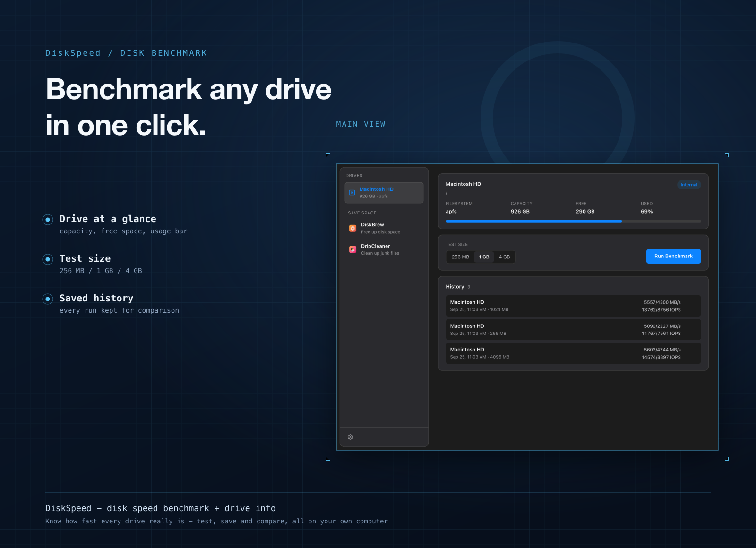This screenshot has height=548, width=756.
Task: Click the disk usage progress bar
Action: coord(573,221)
